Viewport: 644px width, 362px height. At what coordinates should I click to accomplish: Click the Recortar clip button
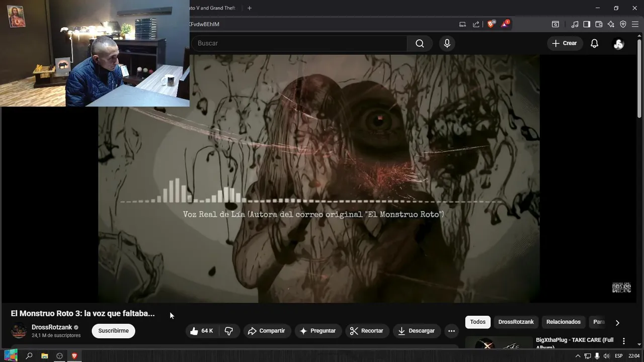coord(367,331)
